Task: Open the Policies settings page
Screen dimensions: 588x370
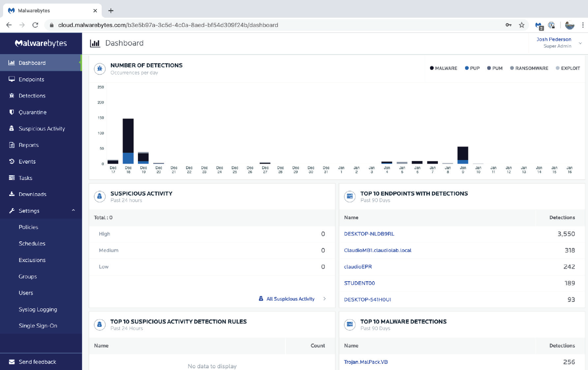Action: tap(28, 227)
